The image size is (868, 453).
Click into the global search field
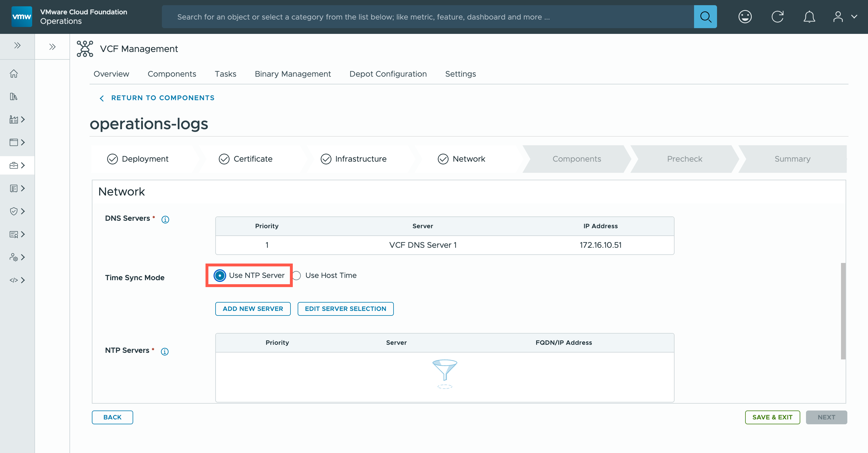pyautogui.click(x=427, y=17)
